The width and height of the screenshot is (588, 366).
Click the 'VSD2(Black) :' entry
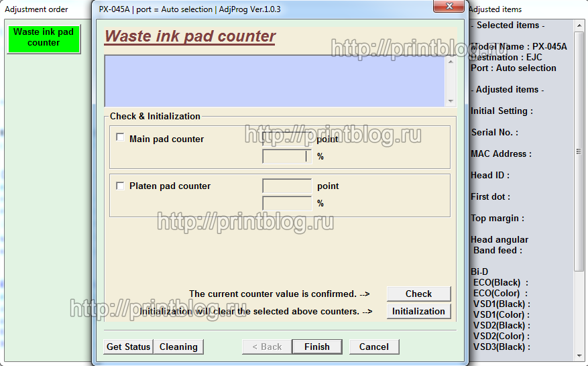tap(502, 326)
